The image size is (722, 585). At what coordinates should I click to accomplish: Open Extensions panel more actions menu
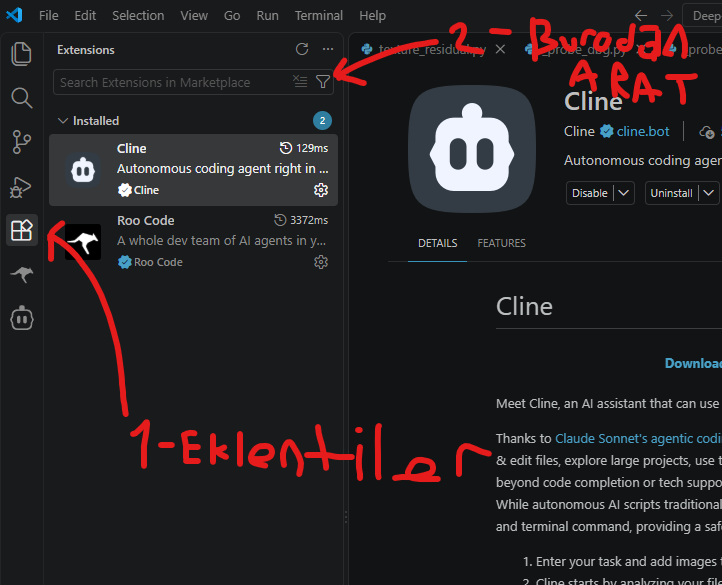328,49
